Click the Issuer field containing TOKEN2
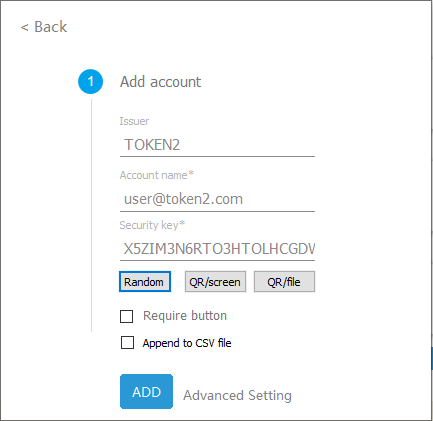This screenshot has height=421, width=433. (x=217, y=145)
